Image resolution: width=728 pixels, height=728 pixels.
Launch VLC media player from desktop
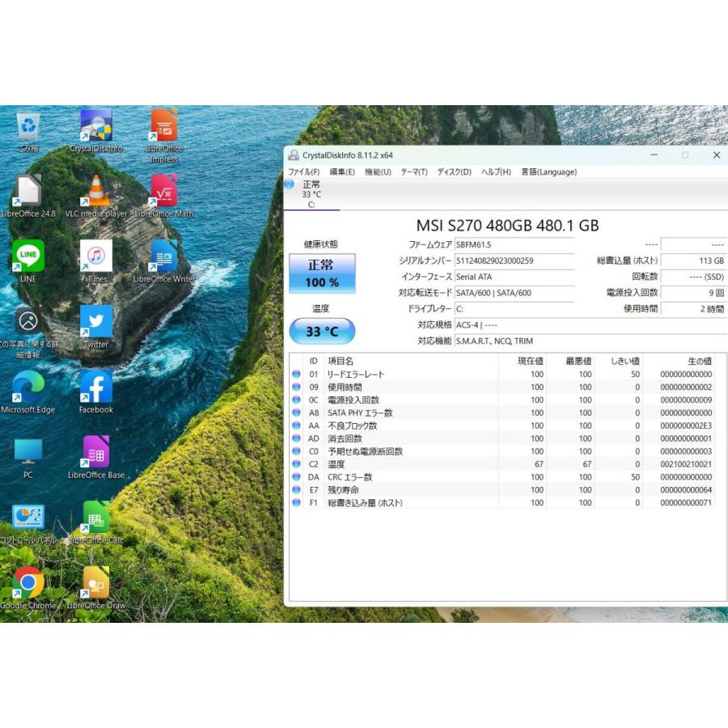(x=95, y=193)
